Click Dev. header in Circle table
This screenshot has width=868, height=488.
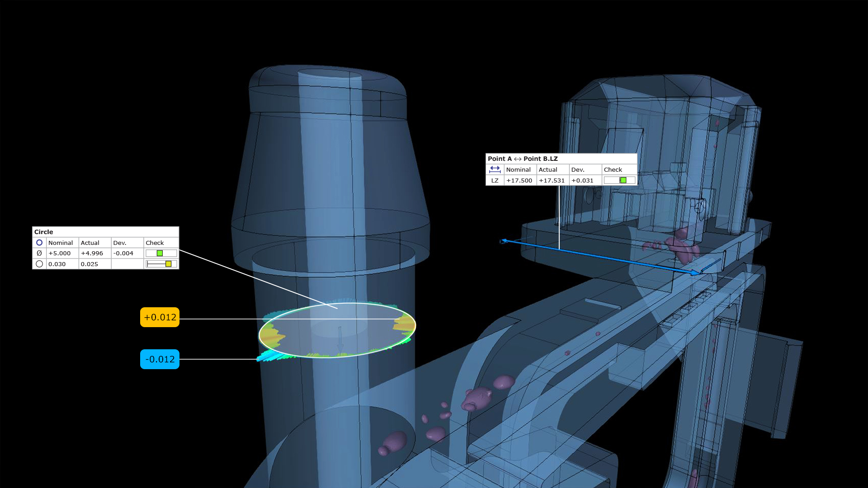[120, 243]
